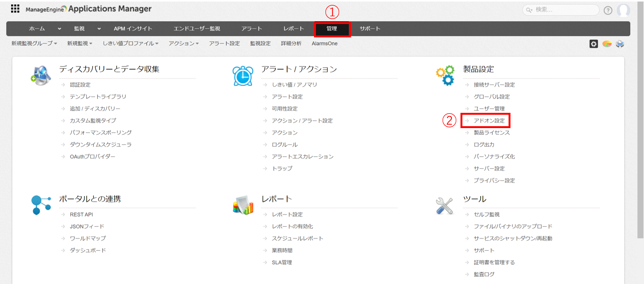
Task: Open the 接続サーバー設定 link
Action: pyautogui.click(x=494, y=85)
